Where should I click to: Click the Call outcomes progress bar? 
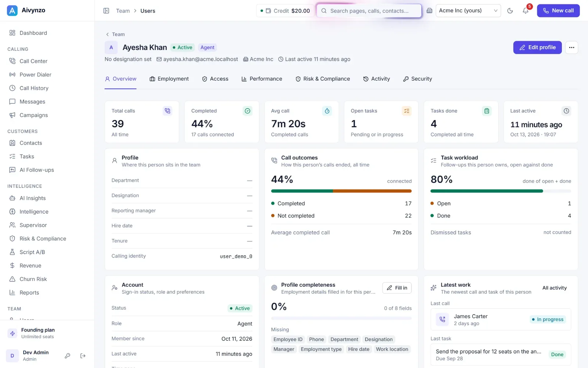tap(341, 191)
